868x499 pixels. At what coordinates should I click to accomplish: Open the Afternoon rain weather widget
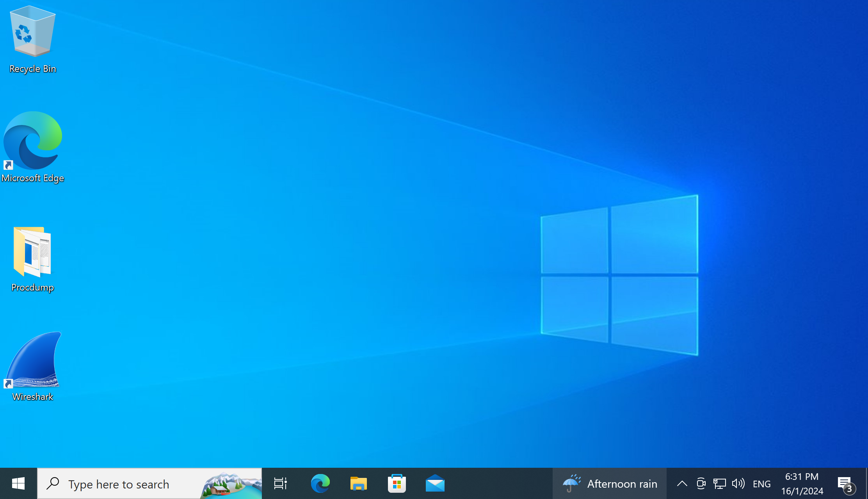click(x=610, y=483)
